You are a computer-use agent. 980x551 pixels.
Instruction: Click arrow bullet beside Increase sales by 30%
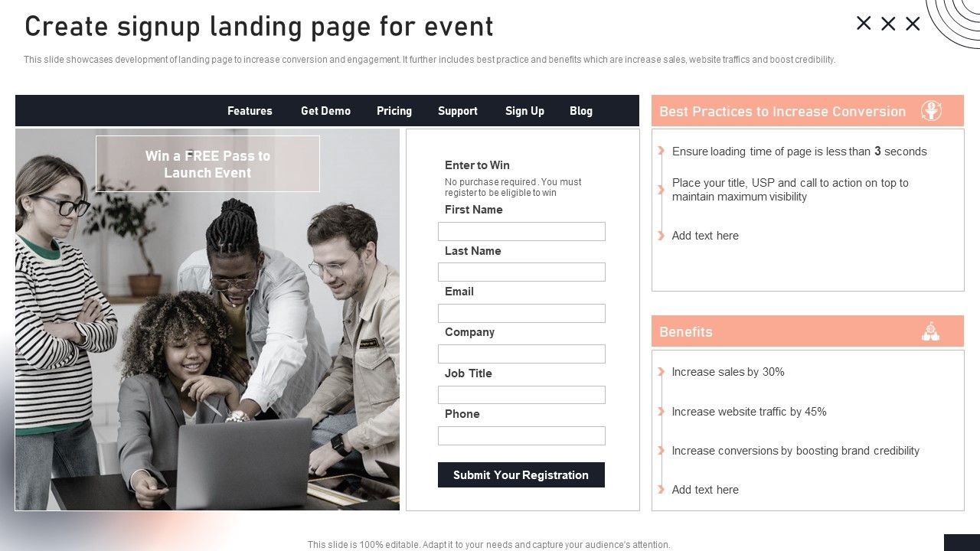tap(661, 372)
